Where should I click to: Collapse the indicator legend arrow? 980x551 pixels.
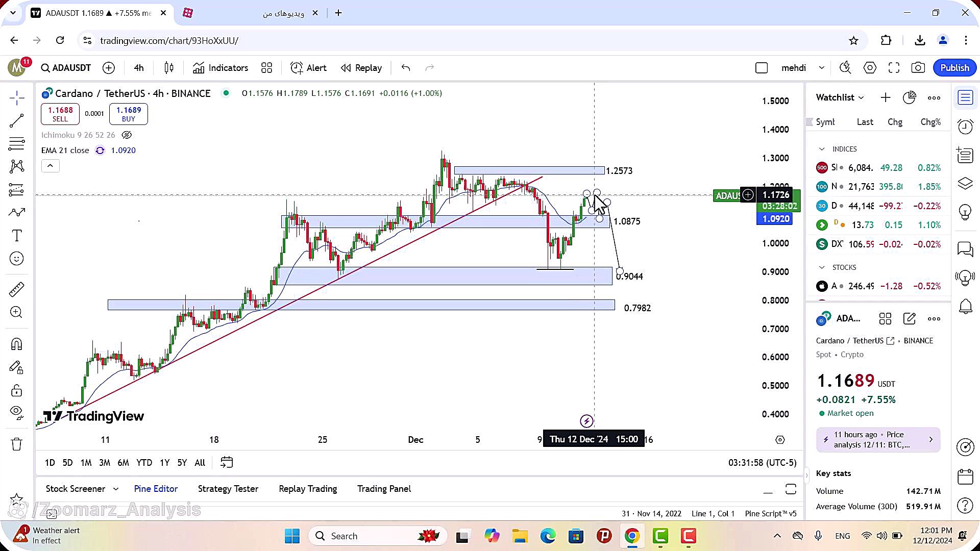point(50,166)
